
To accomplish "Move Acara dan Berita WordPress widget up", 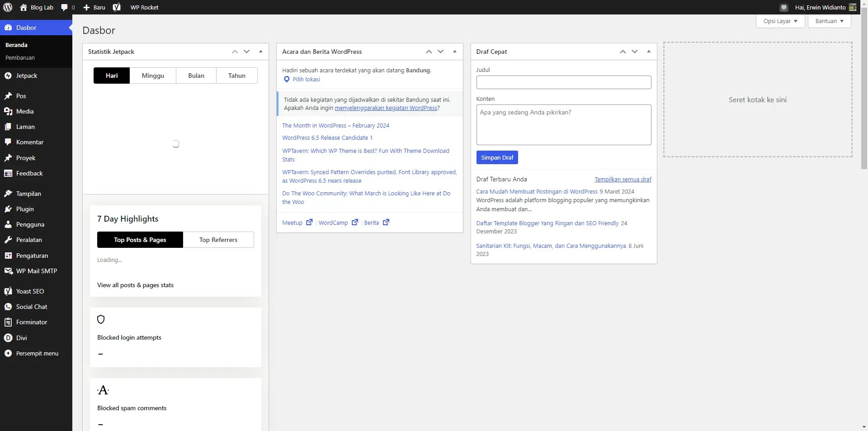I will (x=429, y=52).
